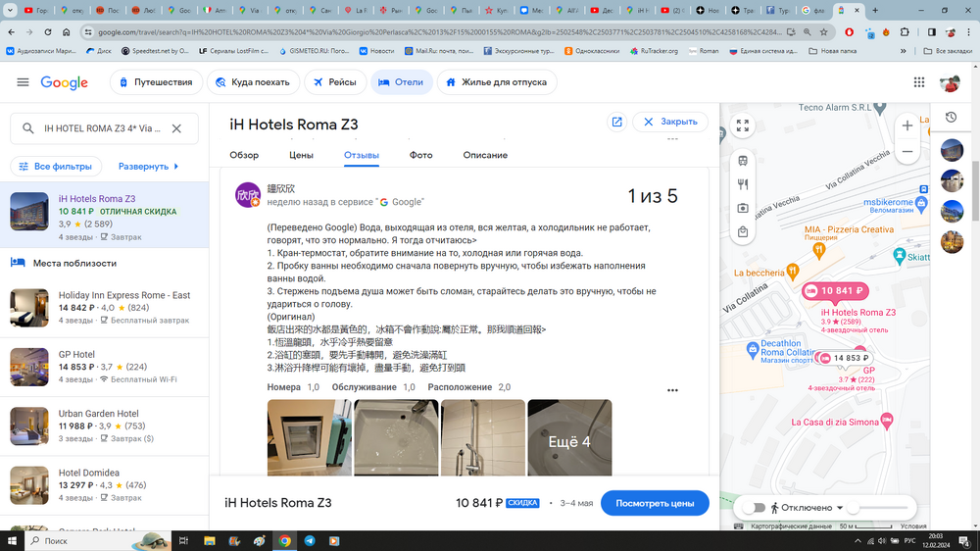Open Windows Start menu
This screenshot has height=551, width=980.
point(12,541)
